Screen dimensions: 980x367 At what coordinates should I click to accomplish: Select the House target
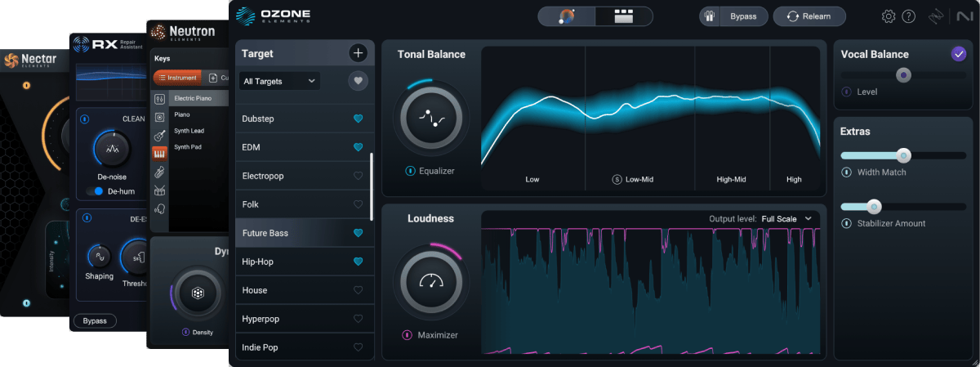point(305,290)
